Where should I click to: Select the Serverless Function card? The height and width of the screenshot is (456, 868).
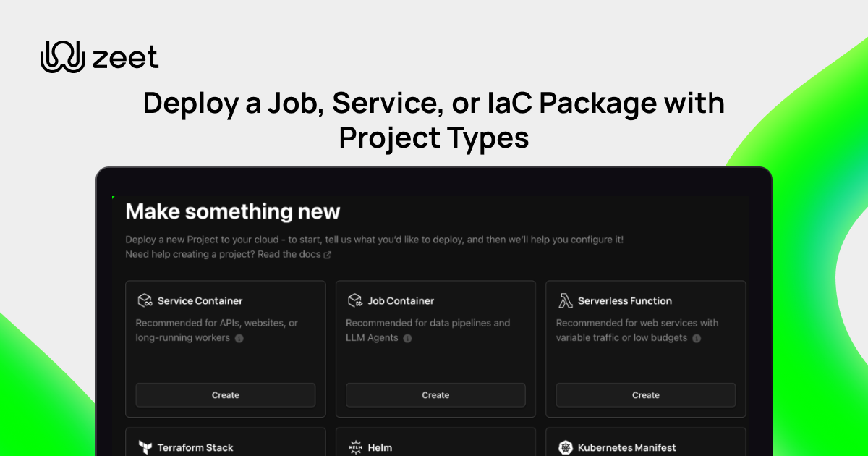click(645, 348)
